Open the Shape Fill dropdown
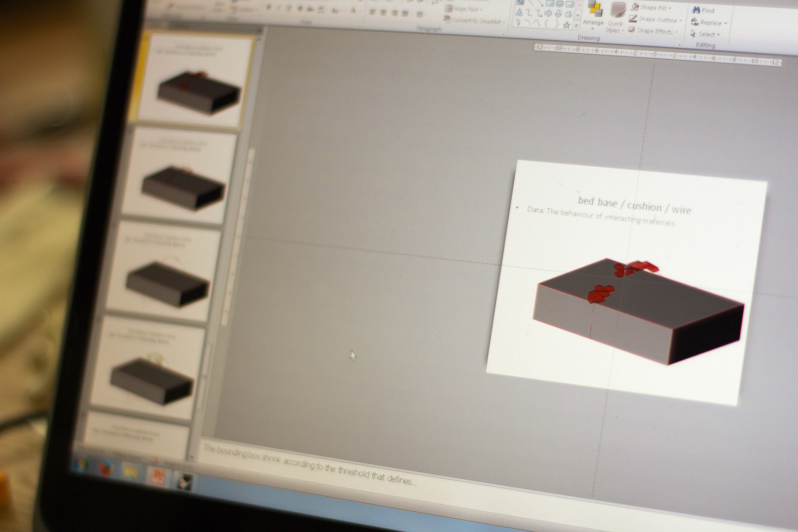 tap(651, 7)
